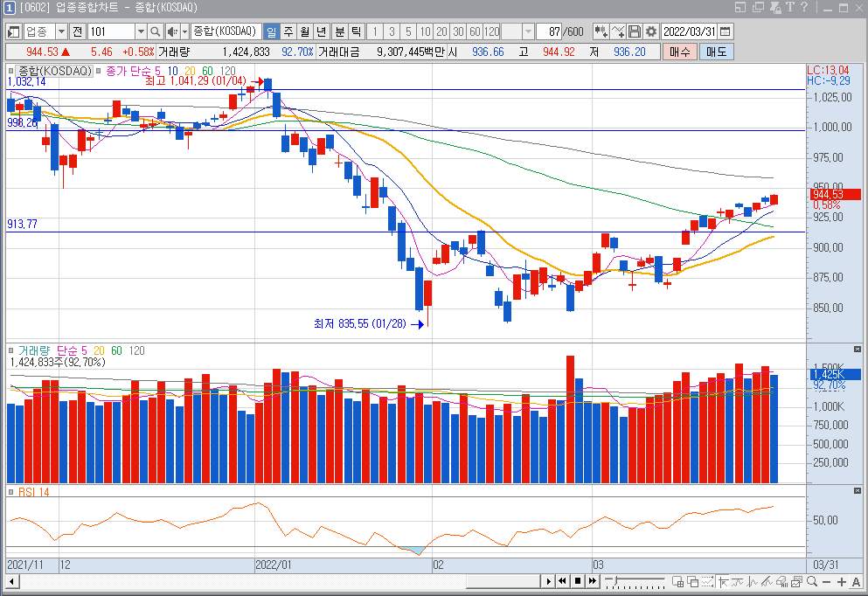Toggle the 전 button next to 업종
Viewport: 868px width, 596px height.
pos(78,31)
